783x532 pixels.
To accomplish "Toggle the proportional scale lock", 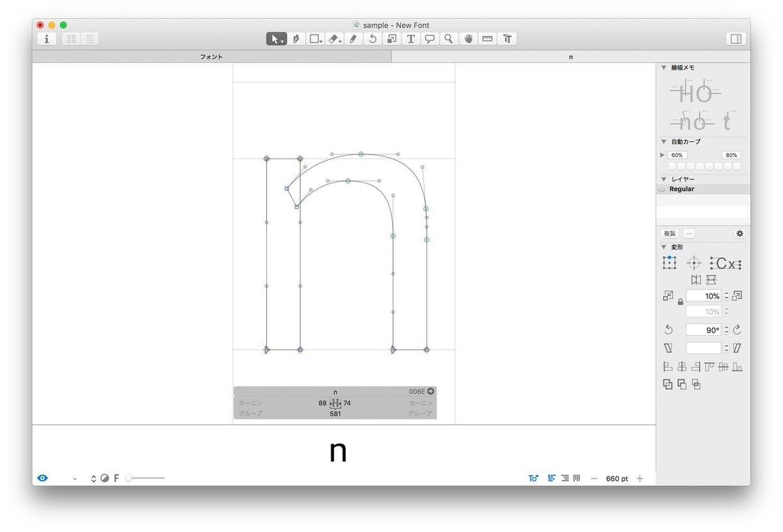I will (x=680, y=302).
